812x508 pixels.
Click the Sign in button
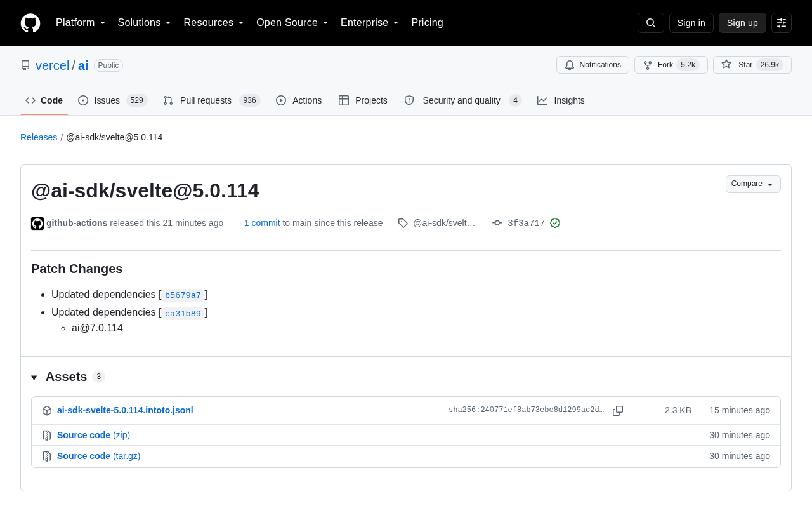click(x=691, y=23)
